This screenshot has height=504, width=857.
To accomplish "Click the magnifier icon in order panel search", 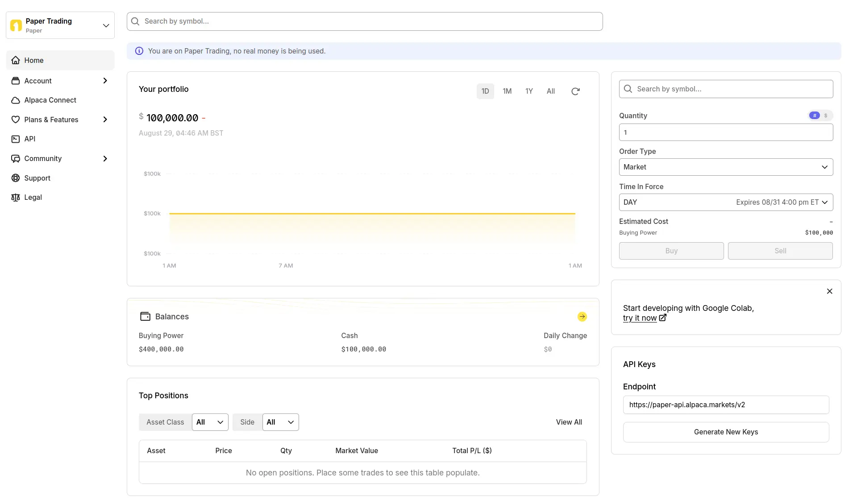I will point(628,89).
